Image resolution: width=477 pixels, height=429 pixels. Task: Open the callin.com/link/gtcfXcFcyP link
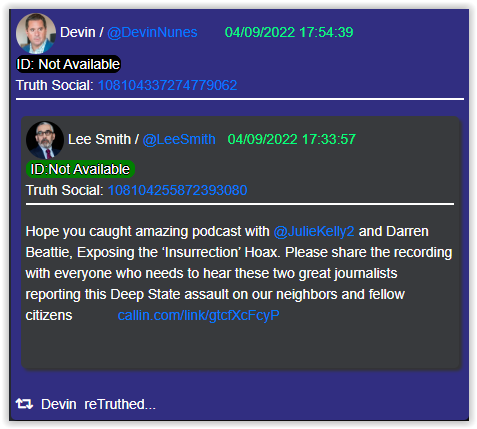point(198,315)
